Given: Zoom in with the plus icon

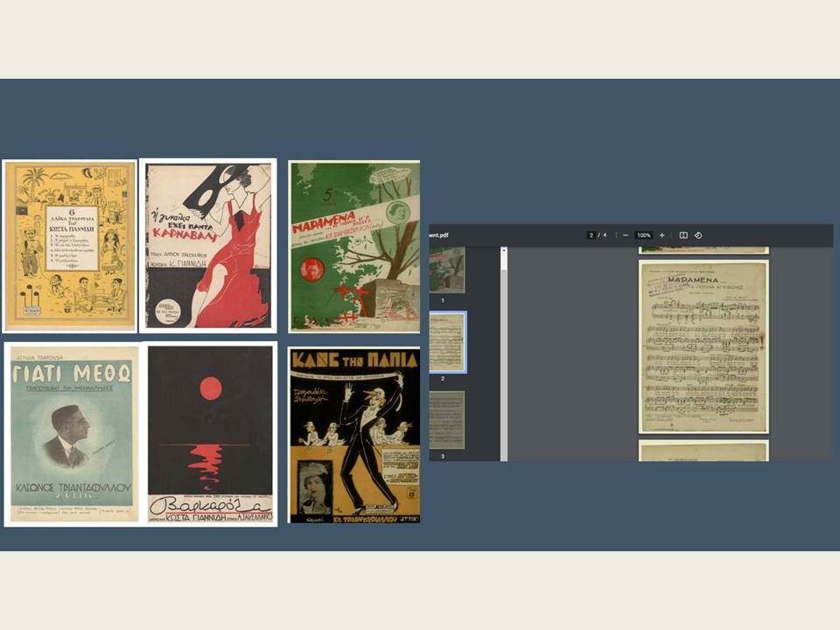Looking at the screenshot, I should click(662, 235).
